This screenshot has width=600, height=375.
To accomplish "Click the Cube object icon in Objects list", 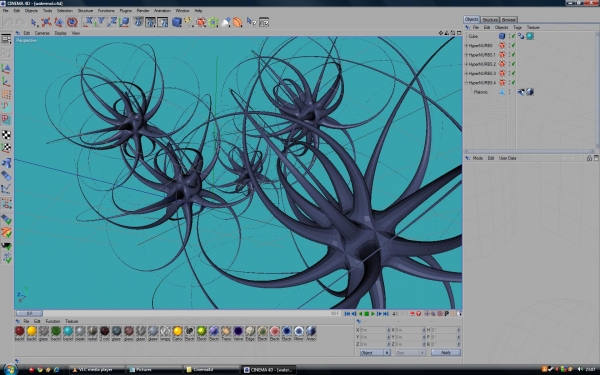I will pyautogui.click(x=502, y=36).
